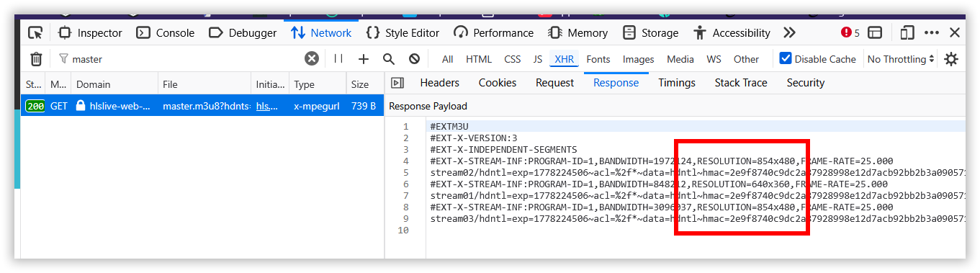Click the #EXT-X-INDEPENDENT-SEGMENTS line
This screenshot has width=980, height=273.
point(503,150)
